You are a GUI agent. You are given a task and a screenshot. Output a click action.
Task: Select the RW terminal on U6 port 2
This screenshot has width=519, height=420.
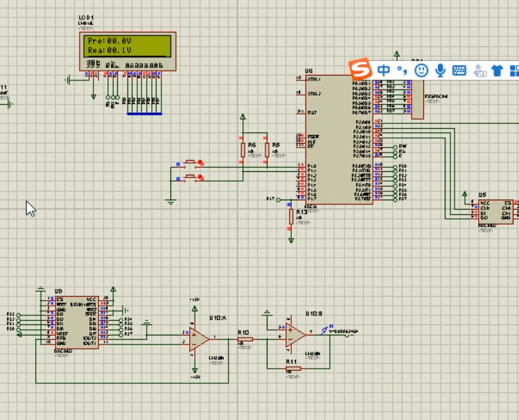coord(395,147)
